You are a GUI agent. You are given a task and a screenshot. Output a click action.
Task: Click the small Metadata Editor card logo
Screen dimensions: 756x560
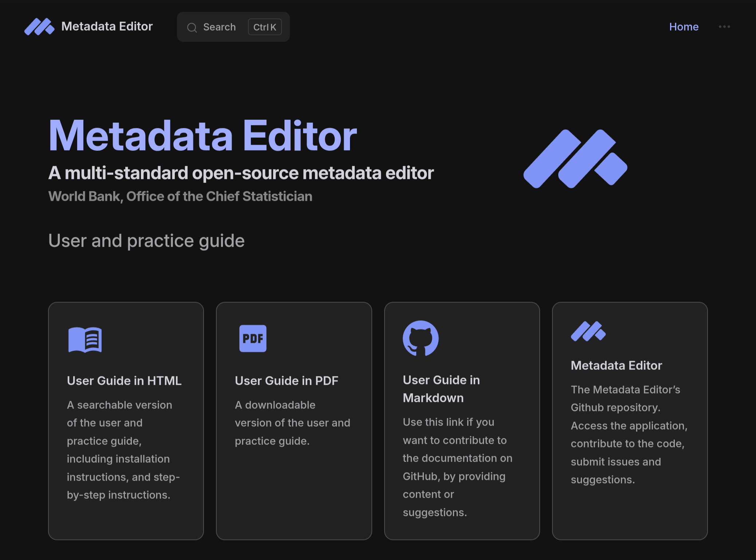coord(588,331)
